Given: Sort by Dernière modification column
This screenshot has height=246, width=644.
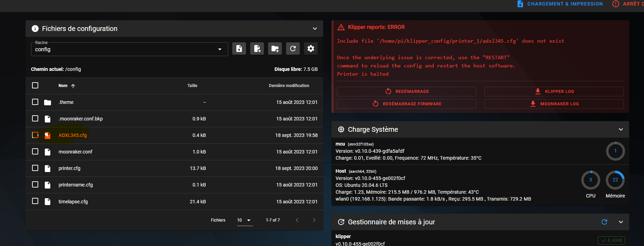Looking at the screenshot, I should tap(289, 86).
